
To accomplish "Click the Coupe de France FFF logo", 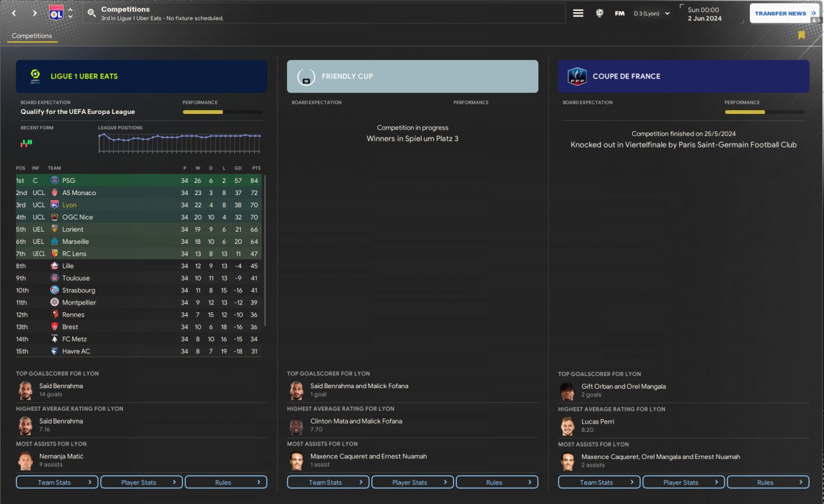I will tap(577, 77).
